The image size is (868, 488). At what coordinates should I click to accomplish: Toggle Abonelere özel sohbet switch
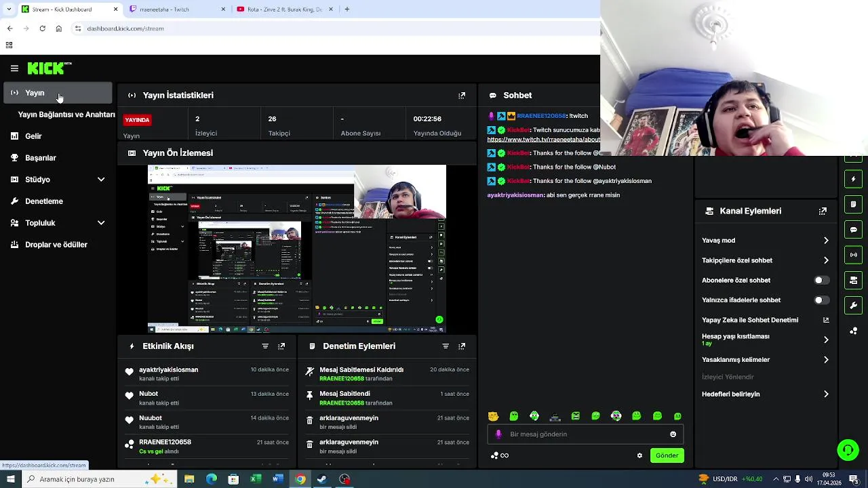tap(822, 280)
